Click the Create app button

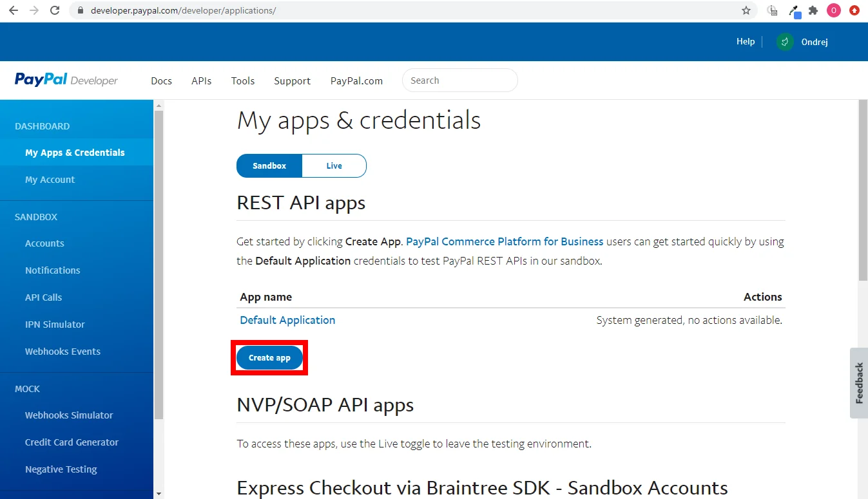[x=269, y=358]
